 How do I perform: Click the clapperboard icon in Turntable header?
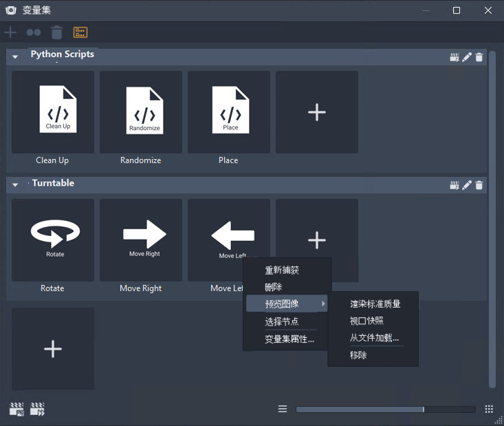click(x=454, y=185)
